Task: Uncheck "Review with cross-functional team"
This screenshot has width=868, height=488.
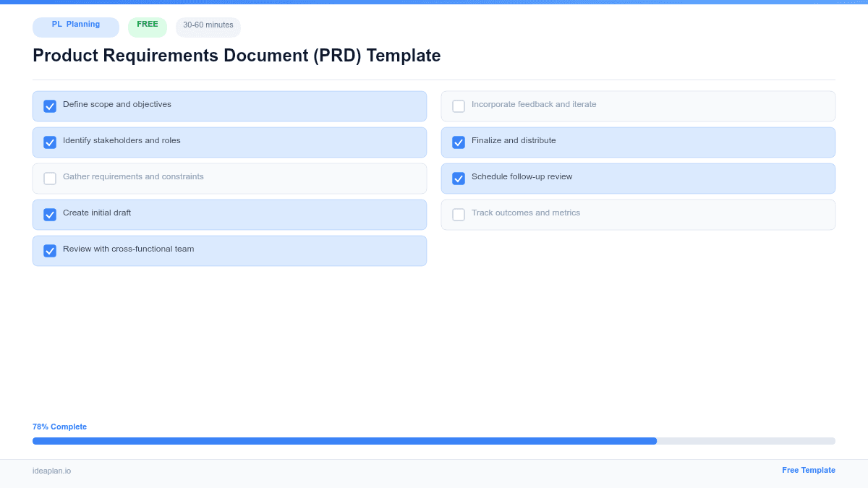Action: [x=49, y=250]
